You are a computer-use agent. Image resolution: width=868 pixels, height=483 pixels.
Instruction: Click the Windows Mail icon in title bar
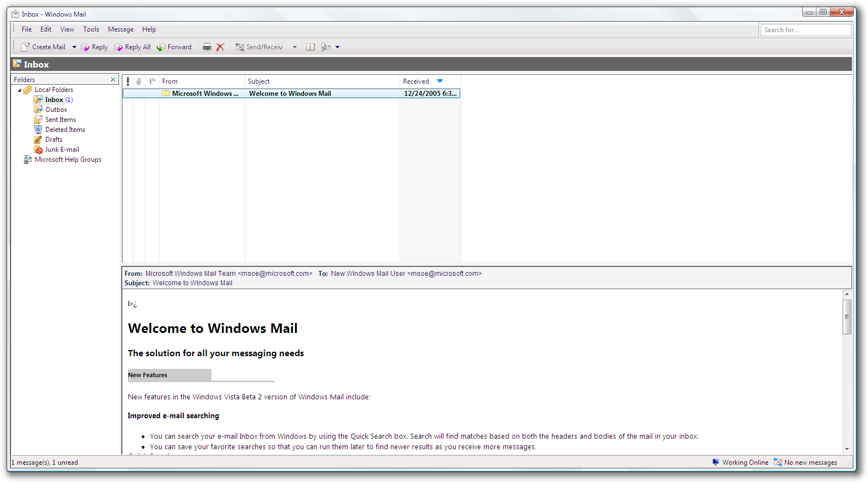(x=15, y=14)
